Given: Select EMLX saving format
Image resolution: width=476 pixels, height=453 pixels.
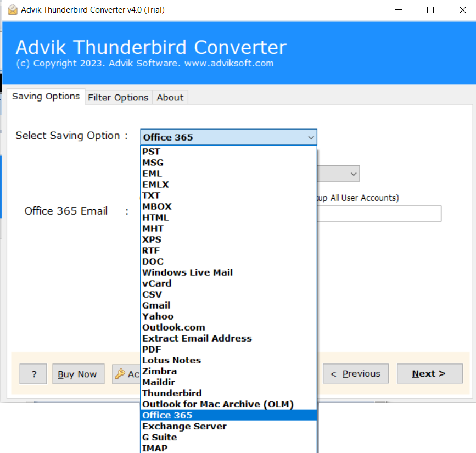Looking at the screenshot, I should pos(228,184).
